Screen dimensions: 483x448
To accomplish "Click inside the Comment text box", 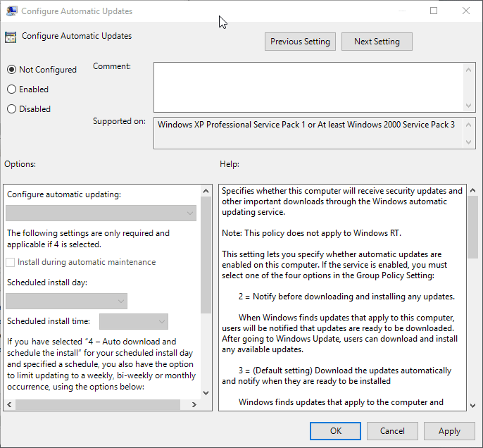I will coord(308,87).
